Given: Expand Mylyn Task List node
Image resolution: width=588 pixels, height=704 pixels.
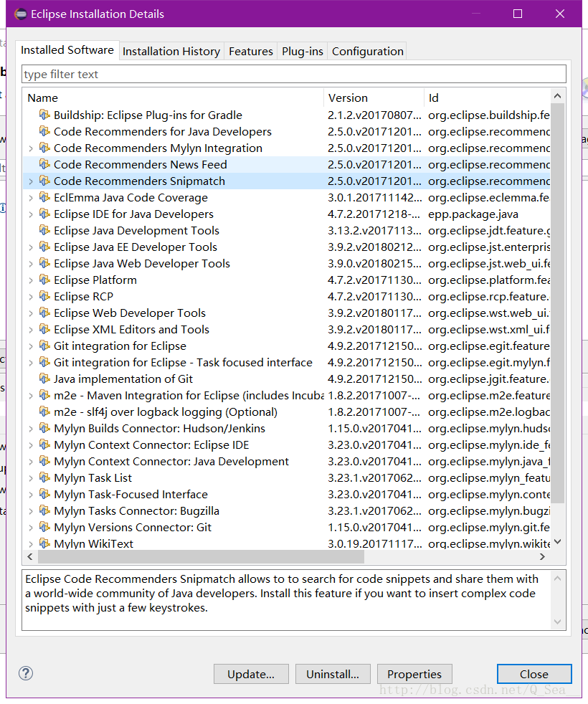Looking at the screenshot, I should point(31,478).
